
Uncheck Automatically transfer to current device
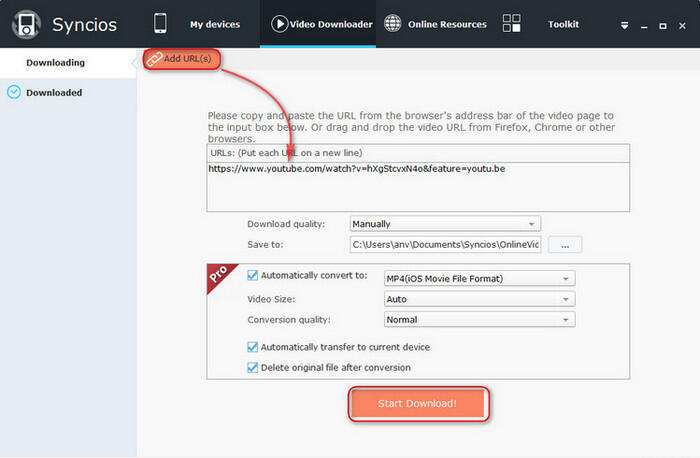coord(252,347)
